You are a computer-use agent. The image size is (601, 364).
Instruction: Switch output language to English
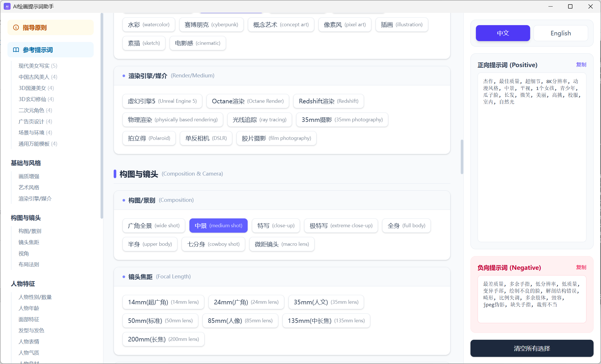click(560, 33)
